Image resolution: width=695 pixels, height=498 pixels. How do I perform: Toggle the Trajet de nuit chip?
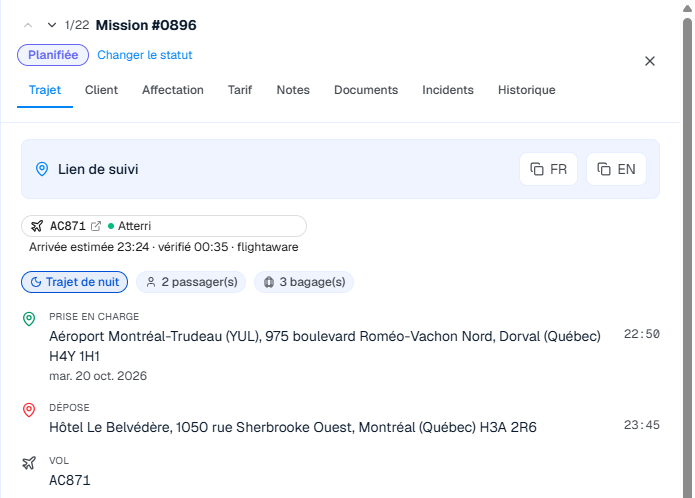pyautogui.click(x=74, y=282)
